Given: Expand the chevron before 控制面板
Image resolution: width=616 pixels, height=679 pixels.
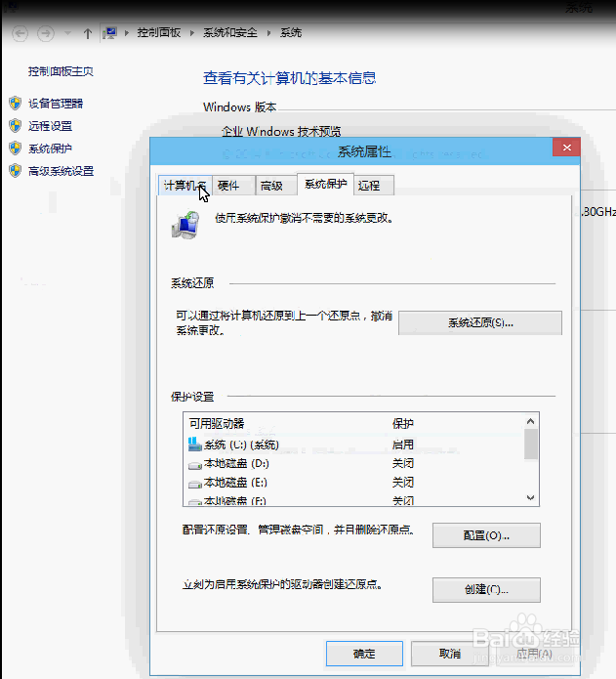Looking at the screenshot, I should click(127, 33).
